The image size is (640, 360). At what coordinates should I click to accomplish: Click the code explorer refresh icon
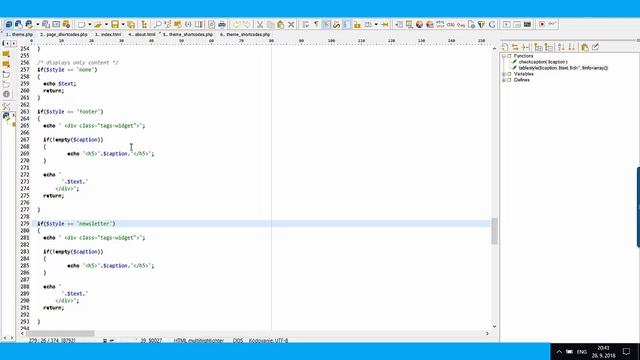coord(505,47)
